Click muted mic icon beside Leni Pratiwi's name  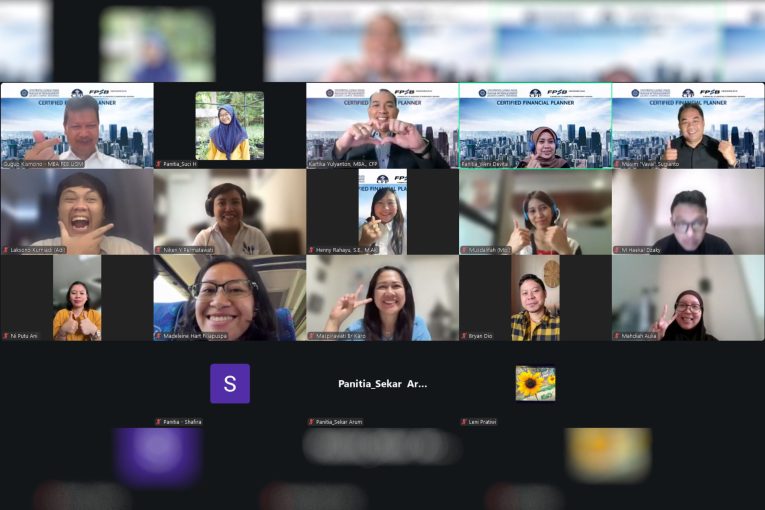[x=464, y=422]
